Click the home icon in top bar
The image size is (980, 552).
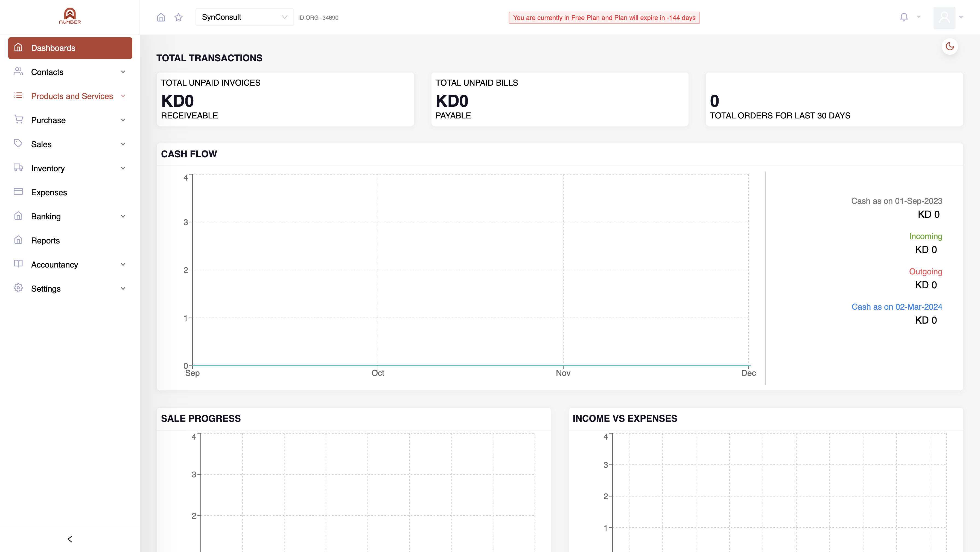point(161,17)
